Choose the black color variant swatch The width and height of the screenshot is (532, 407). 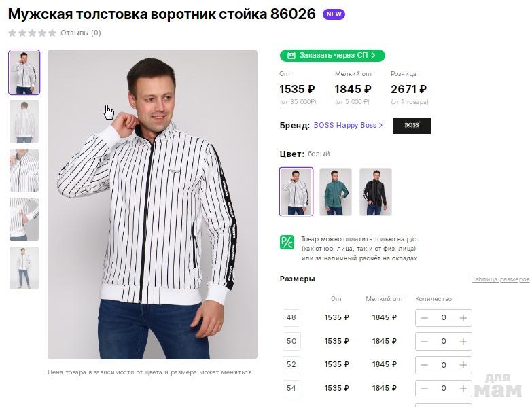point(375,192)
